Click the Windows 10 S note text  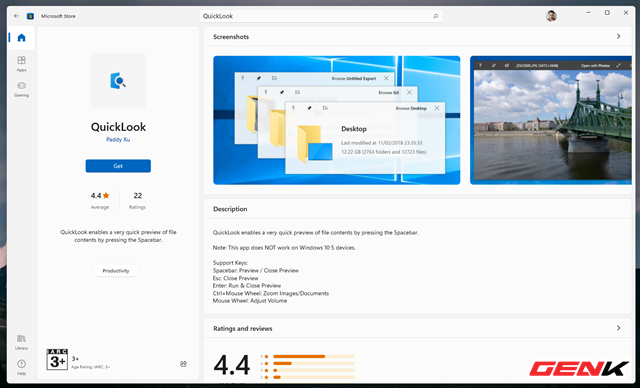(x=284, y=248)
